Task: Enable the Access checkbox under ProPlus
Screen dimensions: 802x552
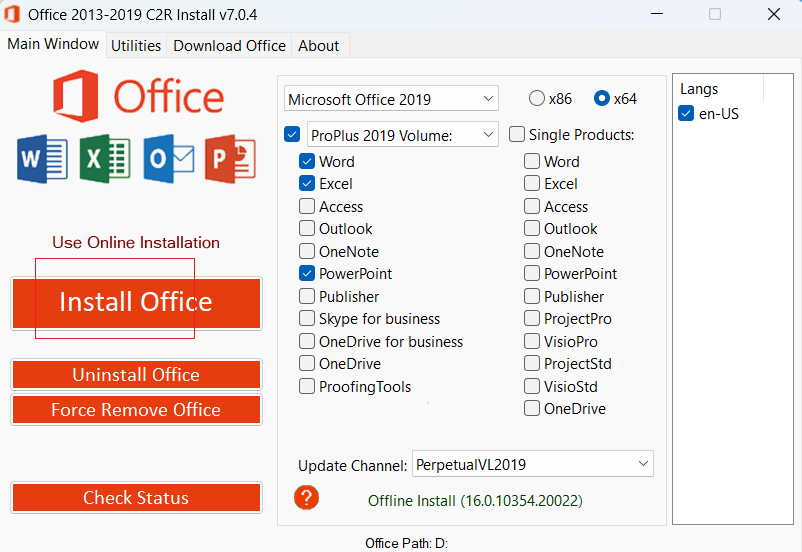Action: (307, 206)
